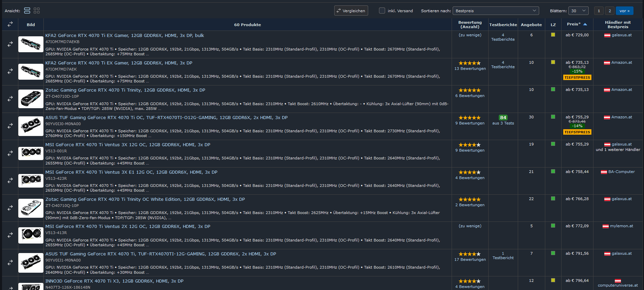Add MSI Ventus 3X V513-001R to comparison
This screenshot has width=644, height=290.
pos(10,153)
